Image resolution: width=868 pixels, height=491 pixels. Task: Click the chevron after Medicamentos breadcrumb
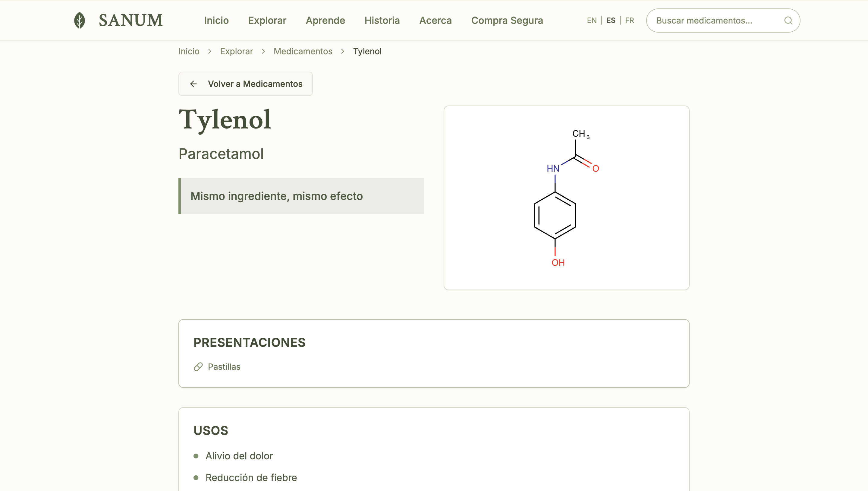click(342, 51)
